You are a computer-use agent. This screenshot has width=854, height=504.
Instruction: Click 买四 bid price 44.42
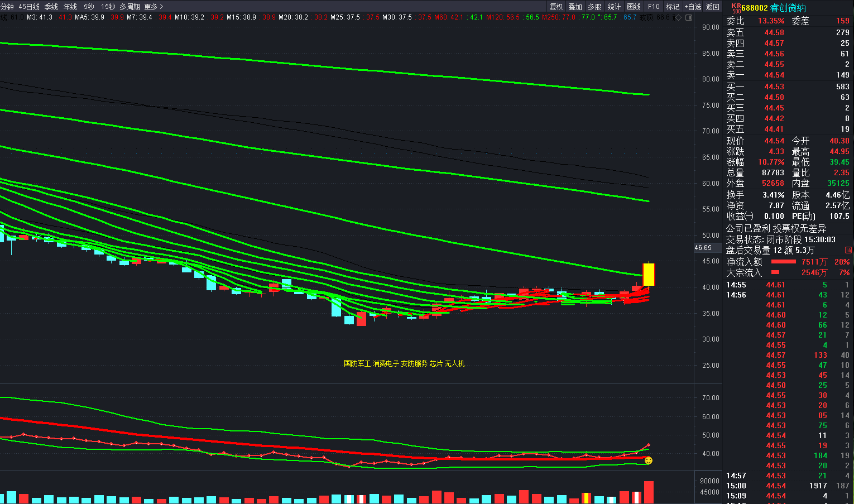(x=774, y=118)
